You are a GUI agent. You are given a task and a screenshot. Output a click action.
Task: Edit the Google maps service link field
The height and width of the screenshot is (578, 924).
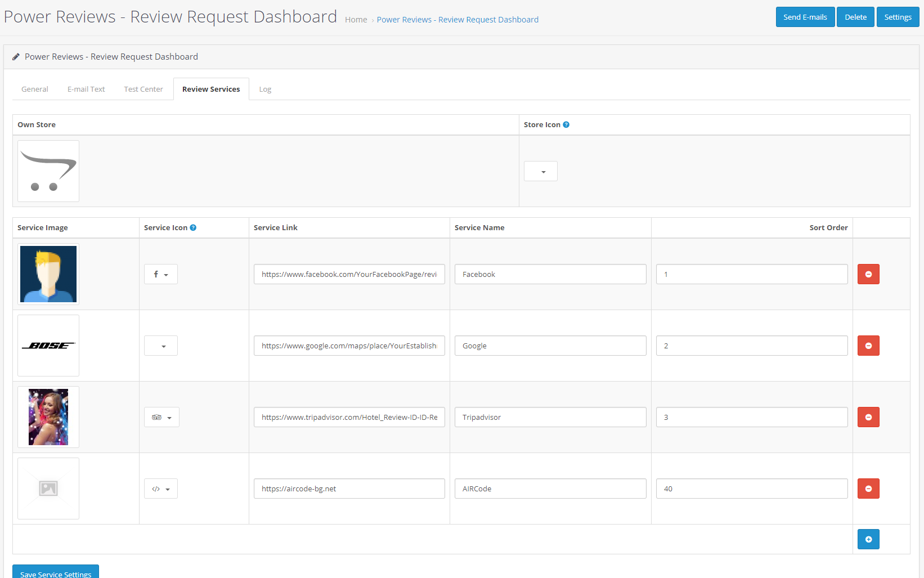click(349, 346)
